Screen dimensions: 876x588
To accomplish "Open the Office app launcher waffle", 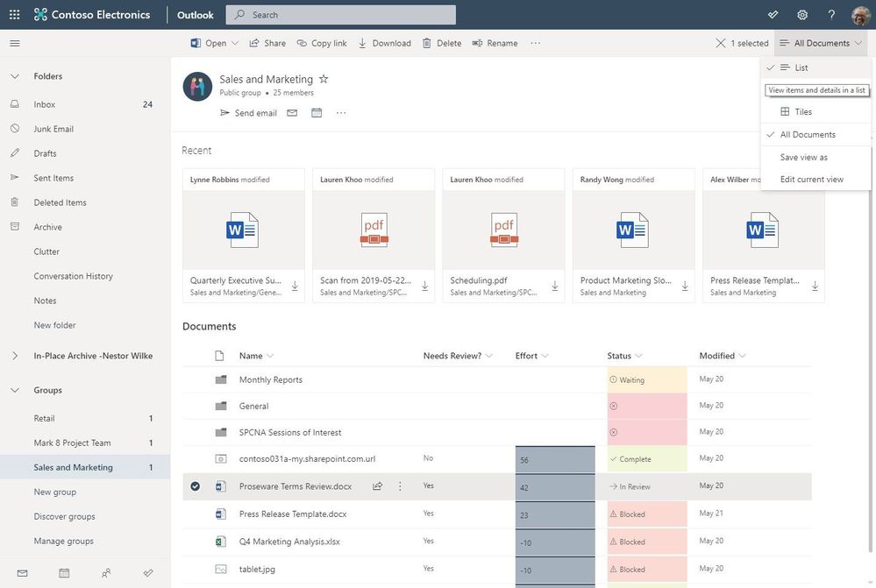I will click(x=12, y=13).
